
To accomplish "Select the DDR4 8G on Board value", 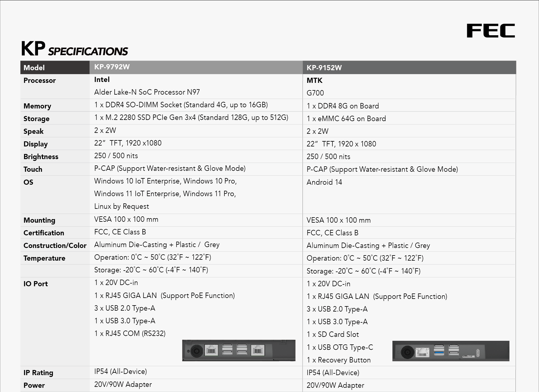I will click(x=343, y=106).
